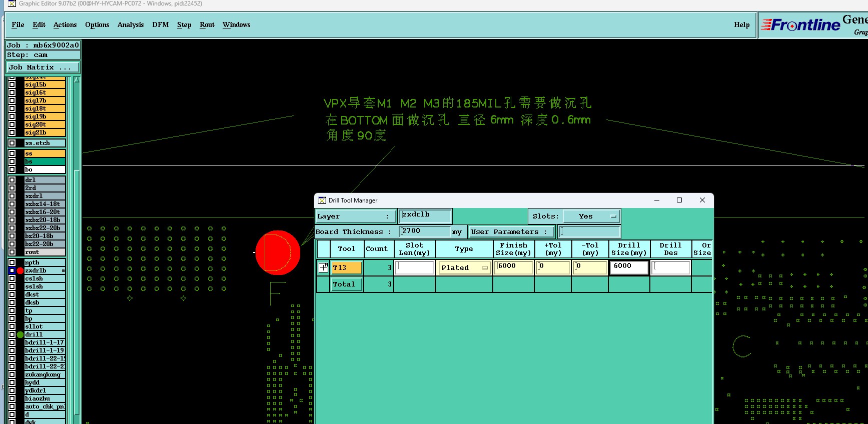Select the sig21b layer row
This screenshot has height=424, width=868.
[x=45, y=132]
